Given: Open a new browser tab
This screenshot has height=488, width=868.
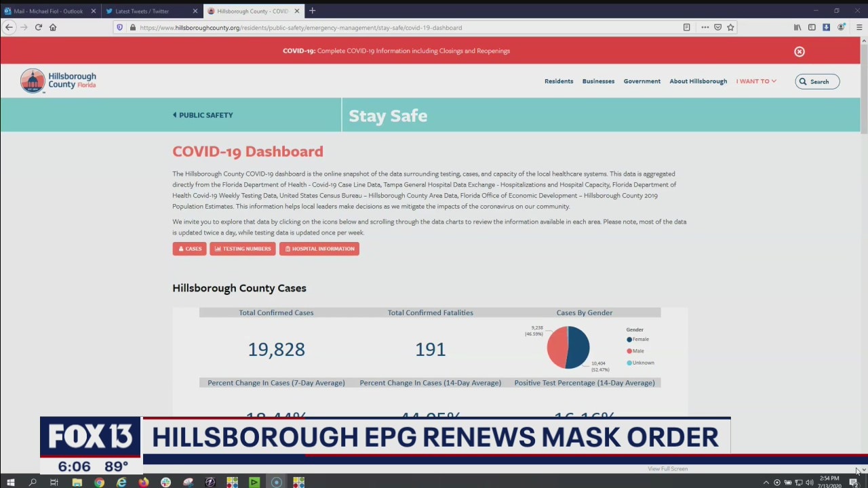Looking at the screenshot, I should 312,11.
